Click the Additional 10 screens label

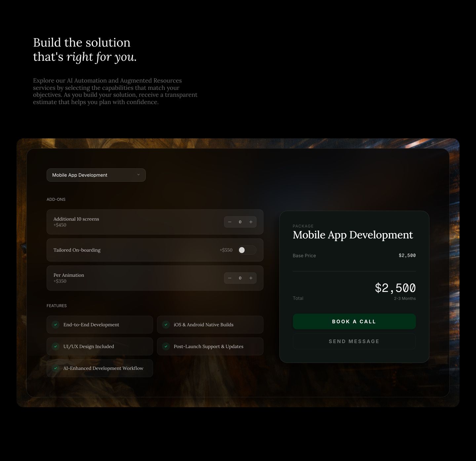[x=76, y=219]
